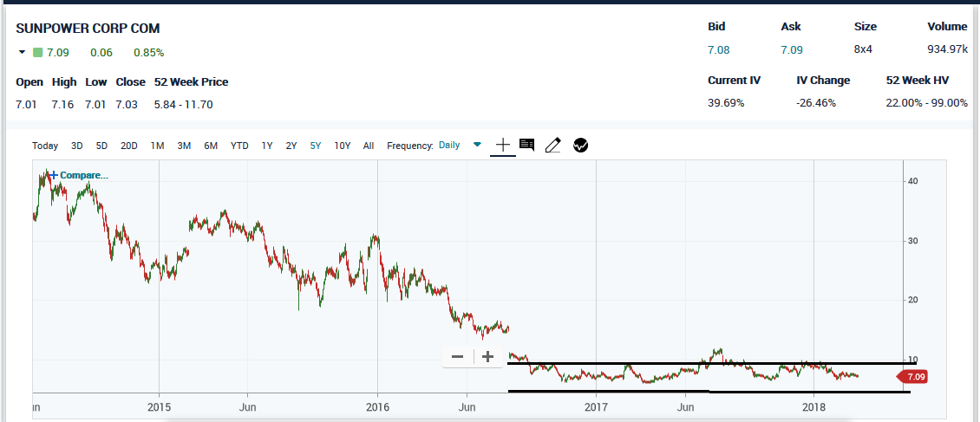Select the 1Y time range

point(267,146)
